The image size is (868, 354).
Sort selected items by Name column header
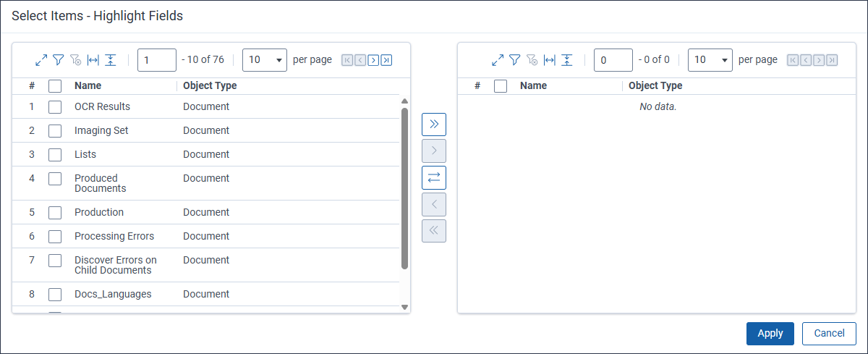click(533, 85)
